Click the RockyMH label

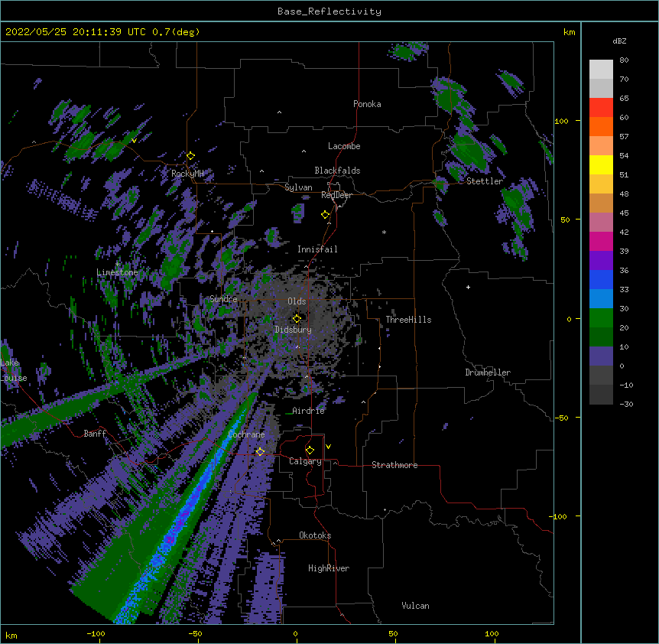point(187,174)
